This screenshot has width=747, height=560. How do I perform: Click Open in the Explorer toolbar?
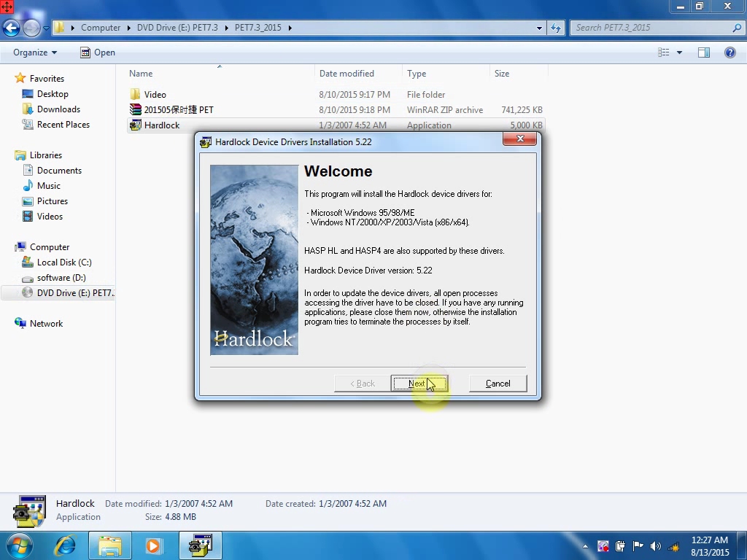coord(98,52)
